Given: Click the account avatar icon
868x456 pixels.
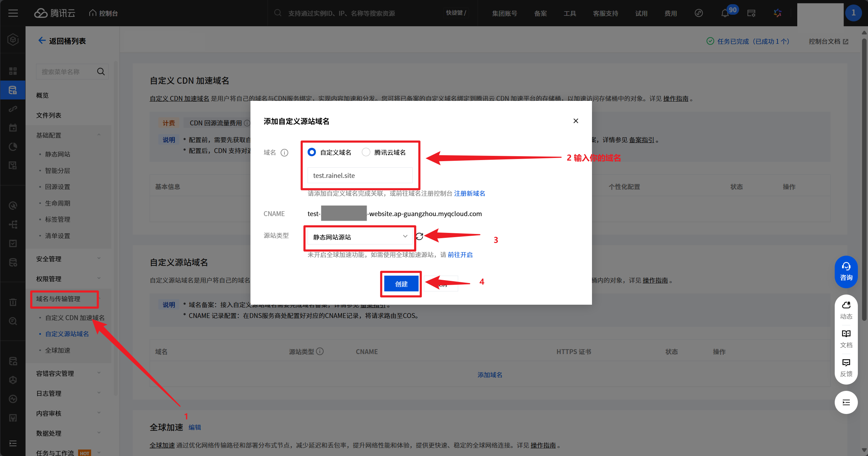Looking at the screenshot, I should coord(853,13).
